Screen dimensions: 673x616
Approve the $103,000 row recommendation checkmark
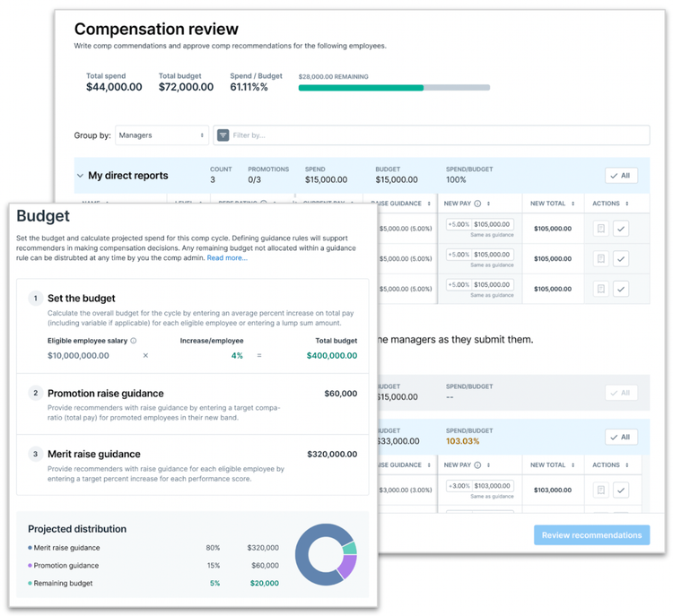point(621,490)
